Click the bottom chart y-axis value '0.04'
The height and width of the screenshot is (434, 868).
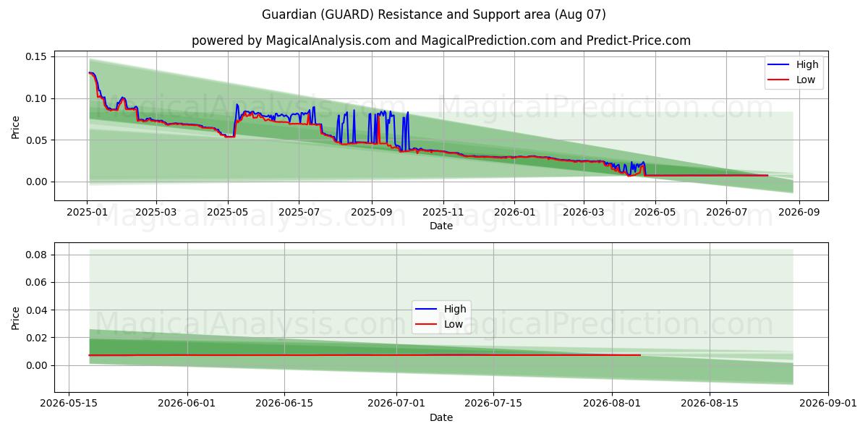36,310
